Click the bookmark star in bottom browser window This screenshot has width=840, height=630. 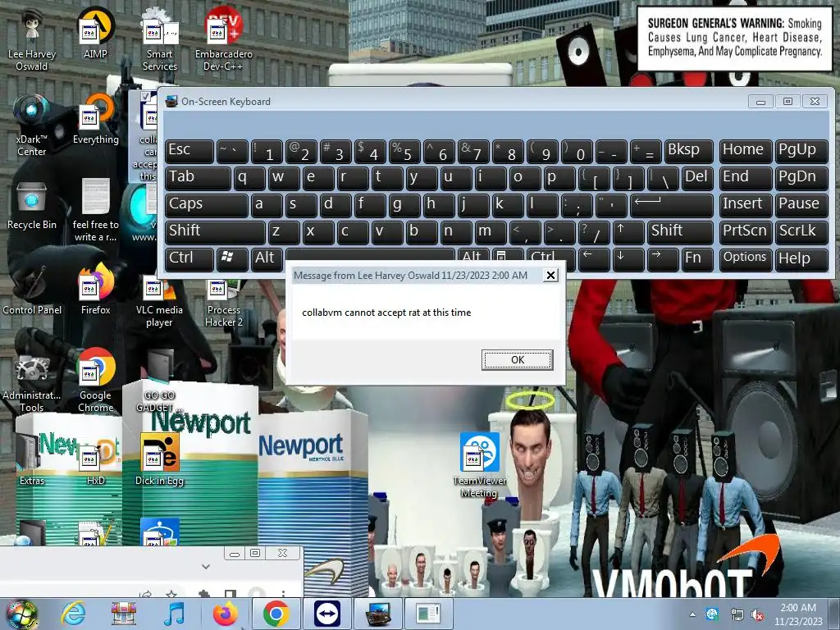[171, 594]
